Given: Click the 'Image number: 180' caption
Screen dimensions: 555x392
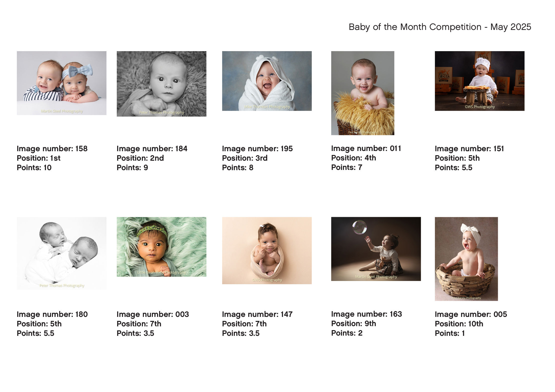Looking at the screenshot, I should point(52,314).
